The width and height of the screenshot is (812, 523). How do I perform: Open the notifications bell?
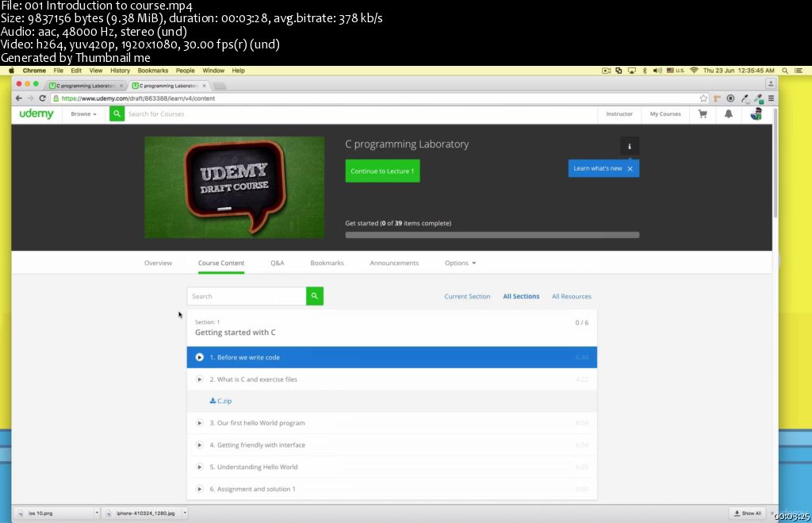729,114
